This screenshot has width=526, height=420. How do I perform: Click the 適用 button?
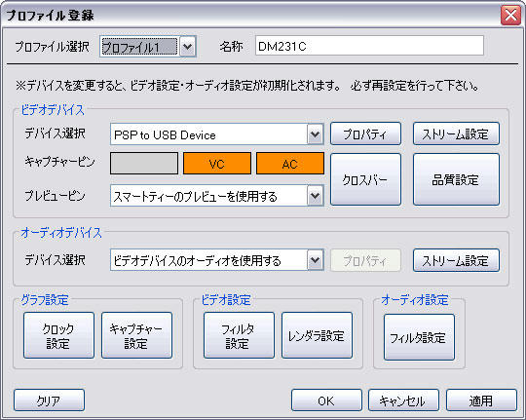click(481, 400)
